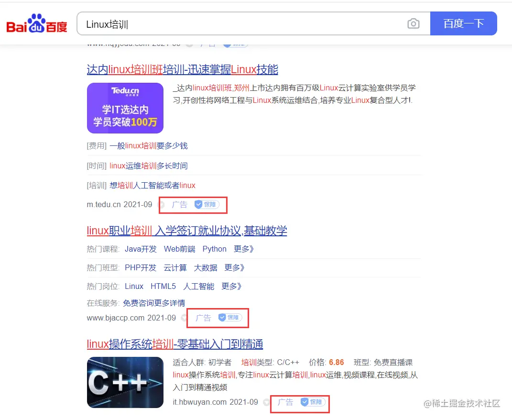Click the Baidu logo
Viewport: 512px width, 420px height.
[x=36, y=23]
